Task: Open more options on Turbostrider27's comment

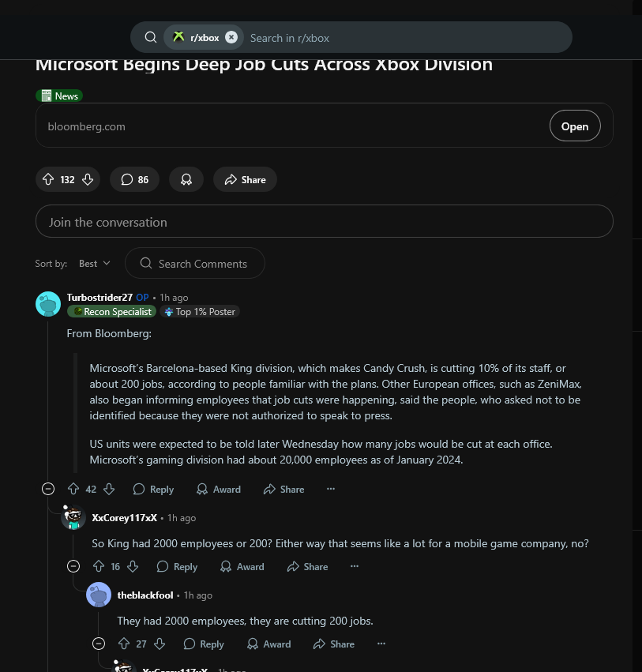Action: (x=331, y=489)
